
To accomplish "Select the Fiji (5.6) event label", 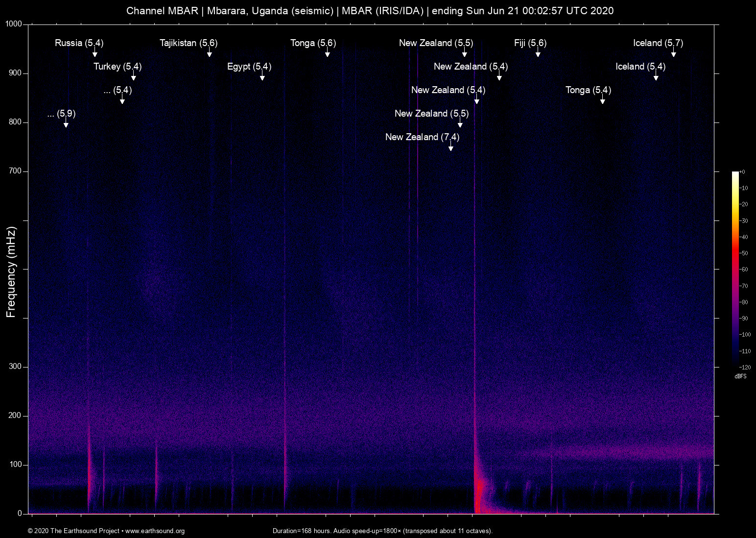I will point(530,43).
